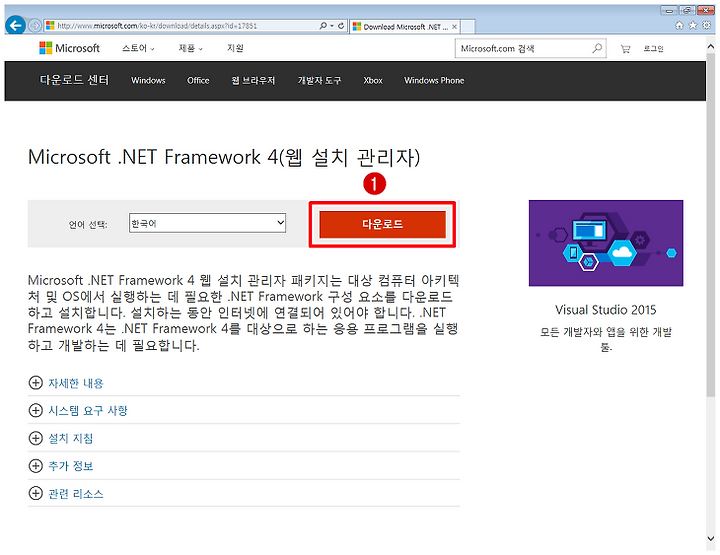
Task: Open the 지원 link
Action: point(235,48)
